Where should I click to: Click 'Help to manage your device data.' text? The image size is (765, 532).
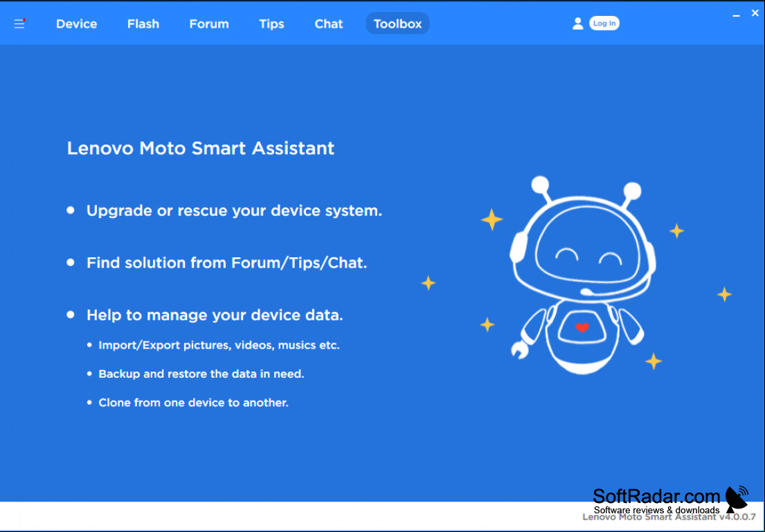[x=215, y=315]
